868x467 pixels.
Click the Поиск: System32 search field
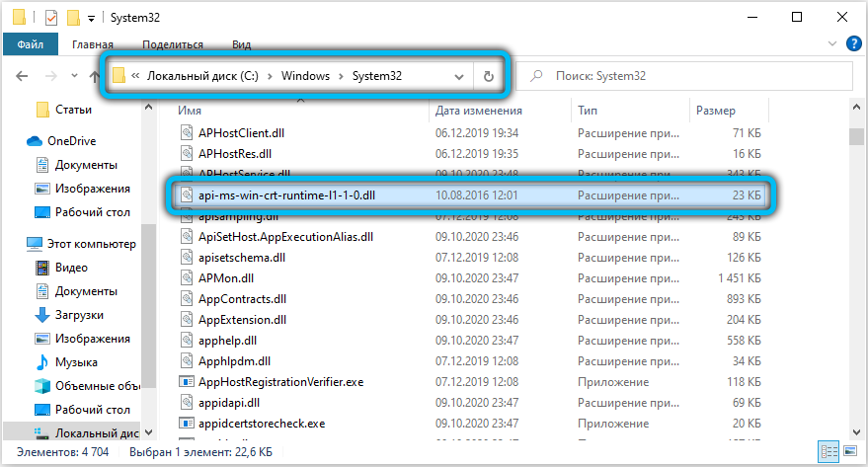click(x=691, y=76)
